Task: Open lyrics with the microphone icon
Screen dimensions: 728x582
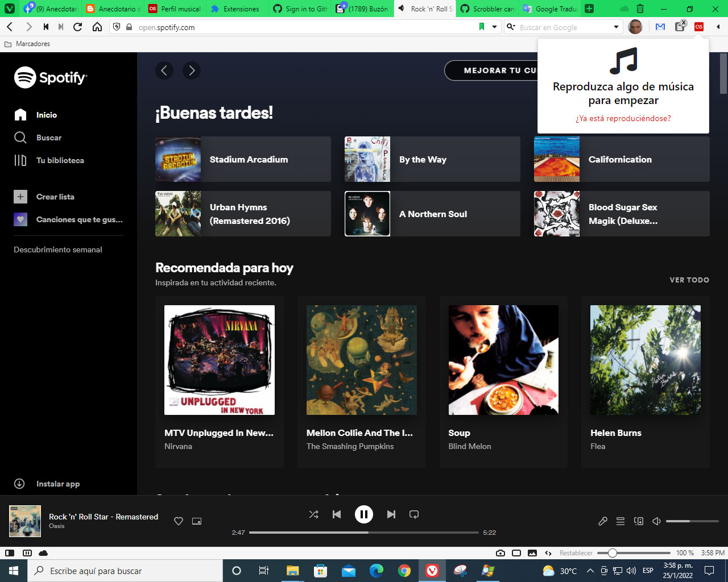Action: [x=603, y=521]
